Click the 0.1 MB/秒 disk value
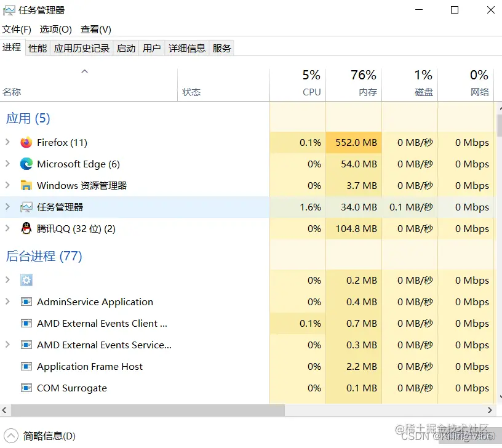The width and height of the screenshot is (502, 448). pos(411,207)
